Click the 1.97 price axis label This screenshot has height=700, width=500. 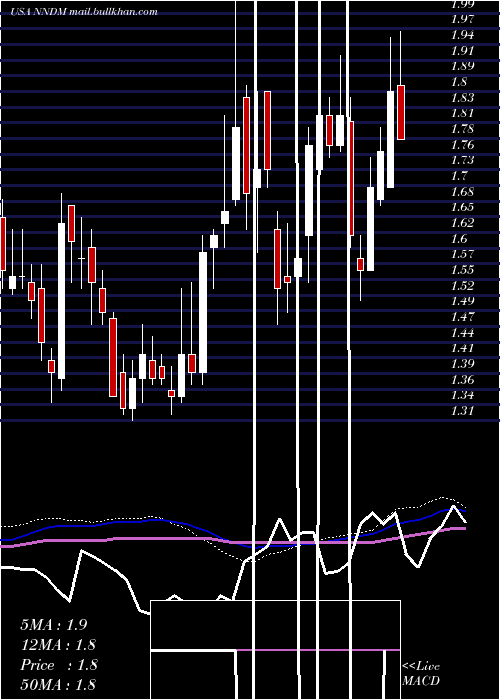[462, 19]
